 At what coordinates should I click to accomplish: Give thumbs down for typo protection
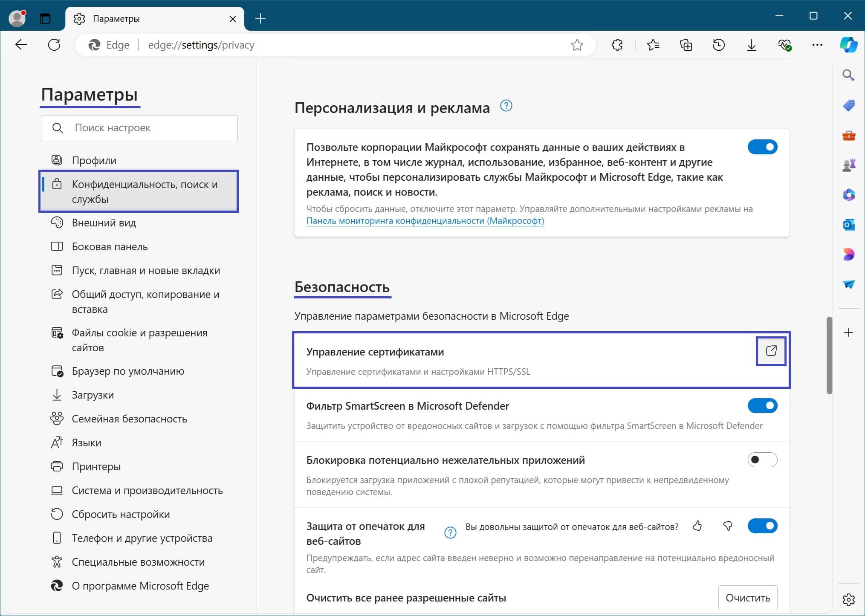click(728, 526)
